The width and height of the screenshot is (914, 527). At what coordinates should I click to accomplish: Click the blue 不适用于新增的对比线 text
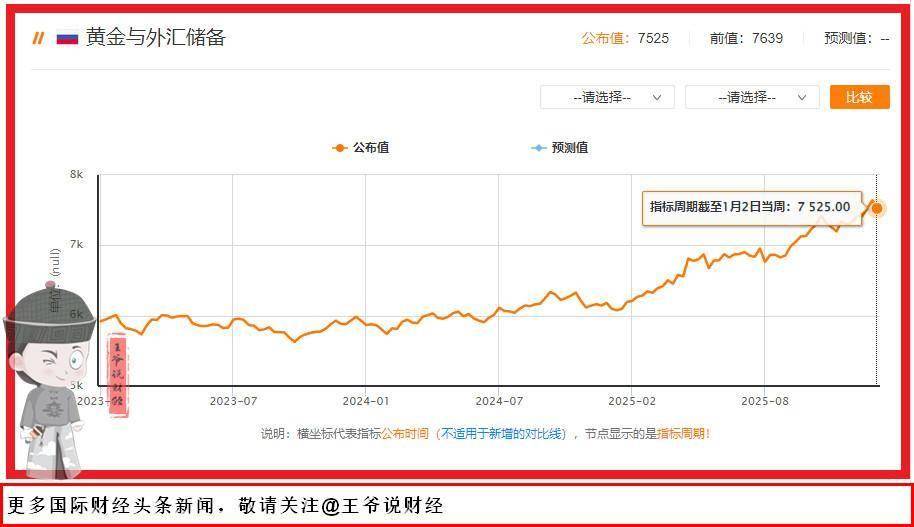pyautogui.click(x=501, y=434)
